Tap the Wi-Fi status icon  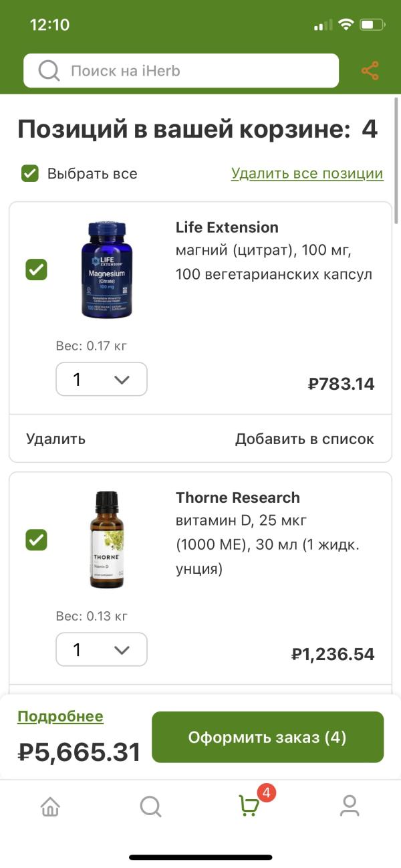point(346,25)
